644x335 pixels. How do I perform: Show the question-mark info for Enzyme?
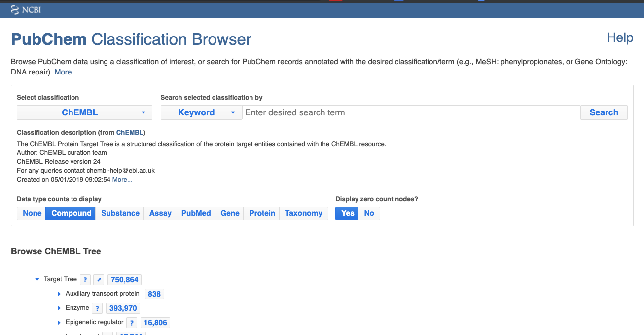[98, 308]
